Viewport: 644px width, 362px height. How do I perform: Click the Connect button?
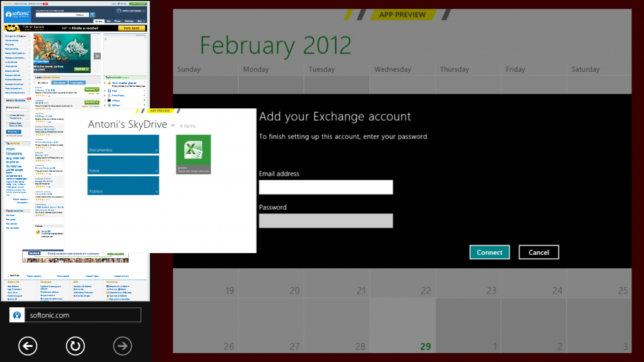489,252
